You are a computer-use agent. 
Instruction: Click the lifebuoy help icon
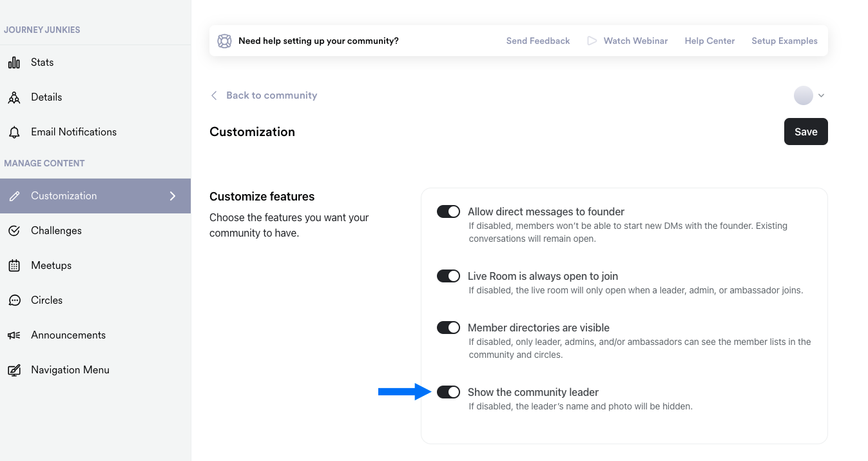click(x=224, y=41)
